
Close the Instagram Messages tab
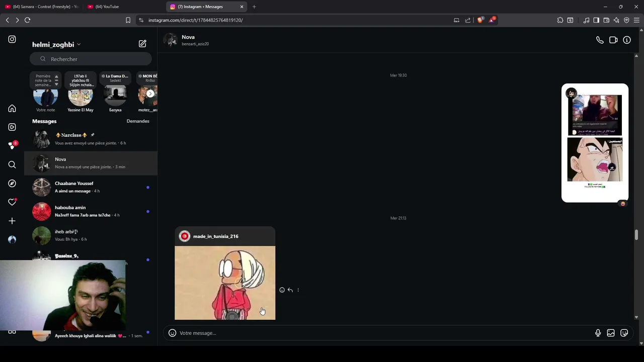pyautogui.click(x=242, y=7)
